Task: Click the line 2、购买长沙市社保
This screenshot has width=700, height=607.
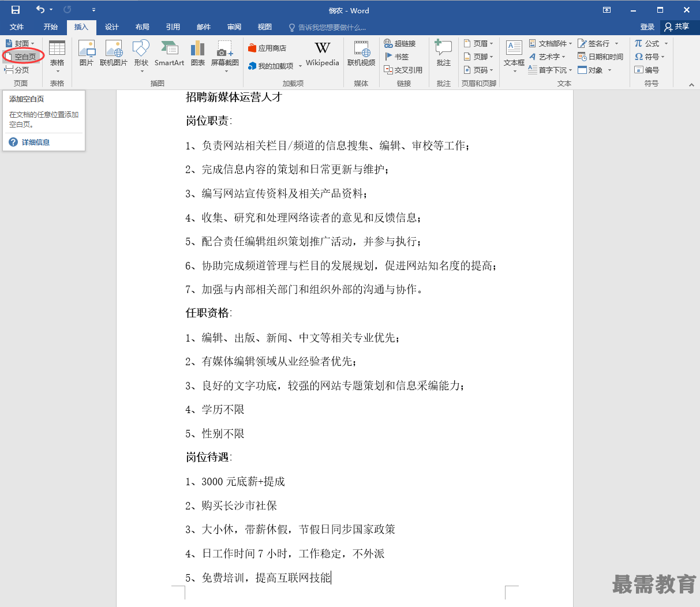Action: pos(231,505)
